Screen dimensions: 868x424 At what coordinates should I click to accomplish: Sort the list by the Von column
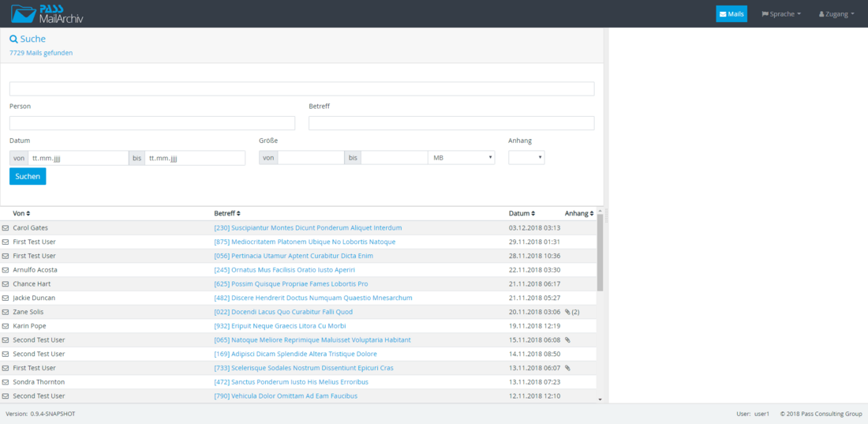pyautogui.click(x=21, y=213)
